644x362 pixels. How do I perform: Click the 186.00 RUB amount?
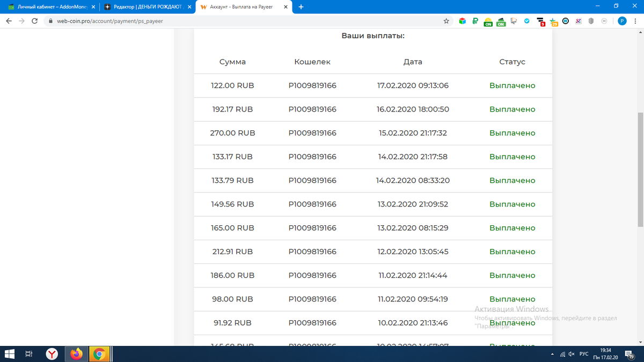[x=232, y=275]
